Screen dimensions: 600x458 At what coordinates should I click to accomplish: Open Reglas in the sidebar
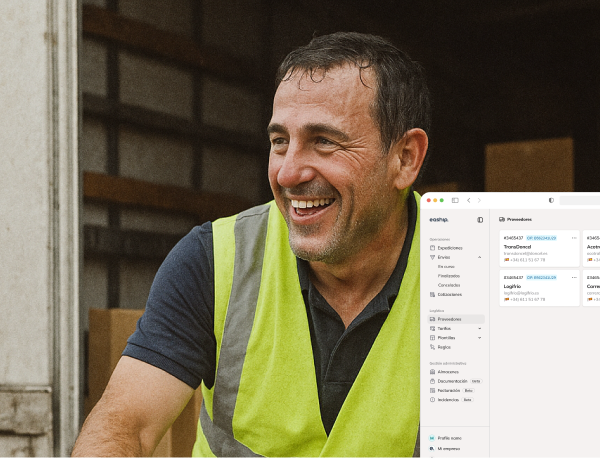click(x=444, y=347)
